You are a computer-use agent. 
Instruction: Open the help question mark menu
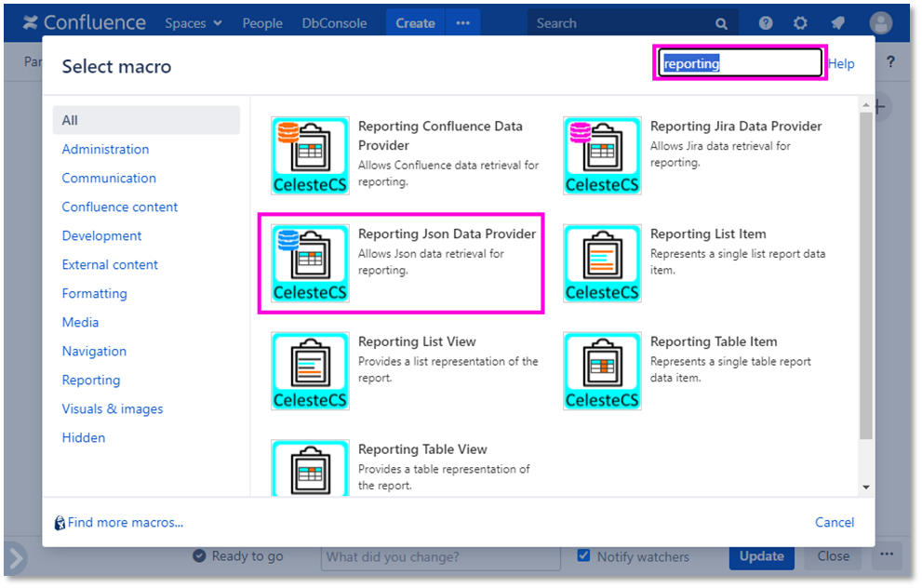click(765, 23)
